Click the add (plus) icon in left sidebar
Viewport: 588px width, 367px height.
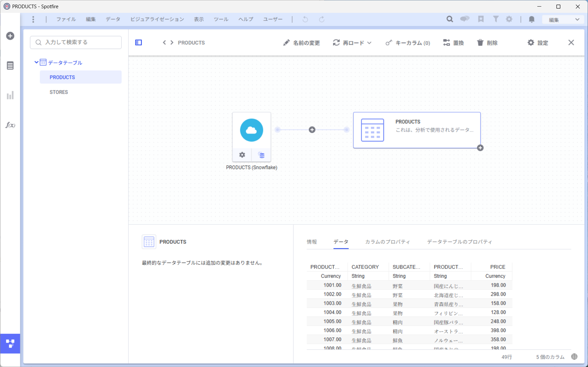[x=10, y=36]
